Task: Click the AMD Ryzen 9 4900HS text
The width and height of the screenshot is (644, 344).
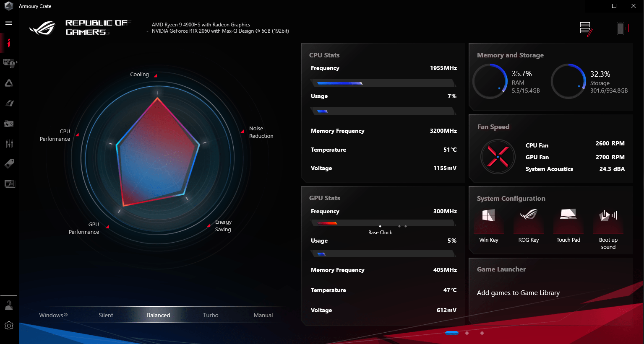Action: [x=201, y=25]
